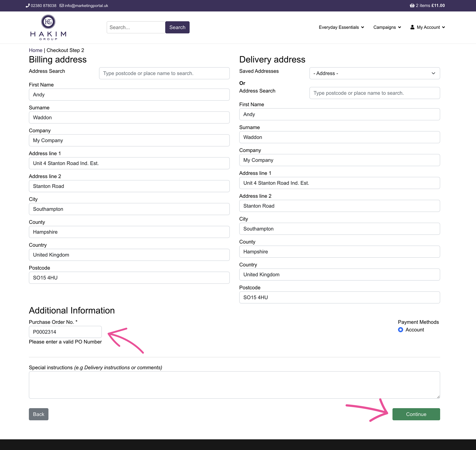Click the delivery Surname field
This screenshot has height=450, width=476.
click(340, 137)
